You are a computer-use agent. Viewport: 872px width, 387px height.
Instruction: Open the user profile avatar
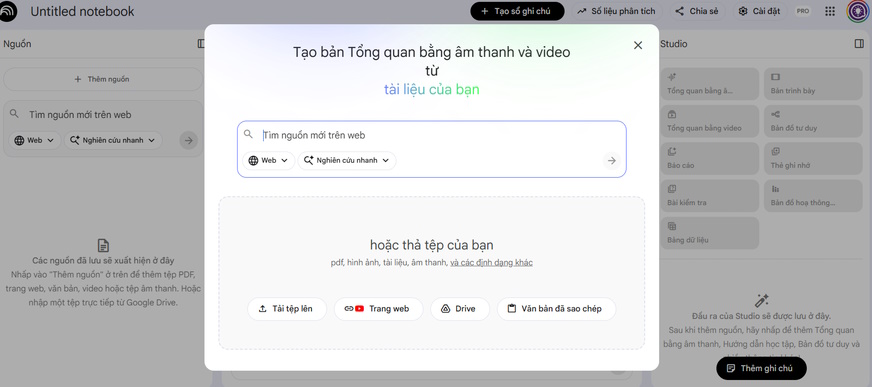click(x=858, y=11)
